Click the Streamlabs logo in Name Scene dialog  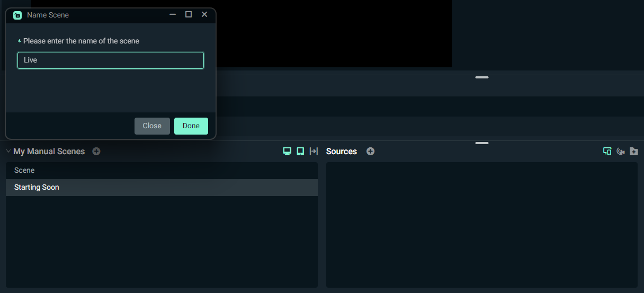click(17, 15)
